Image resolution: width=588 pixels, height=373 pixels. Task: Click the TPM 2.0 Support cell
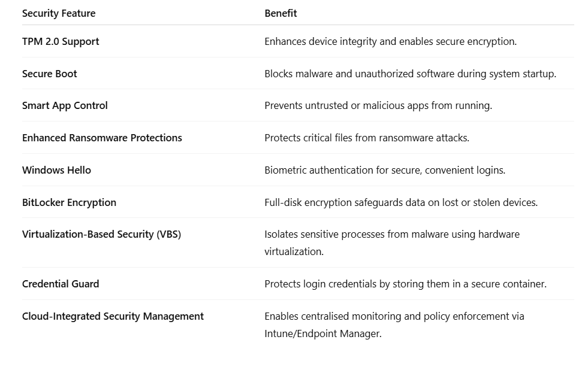click(x=61, y=41)
